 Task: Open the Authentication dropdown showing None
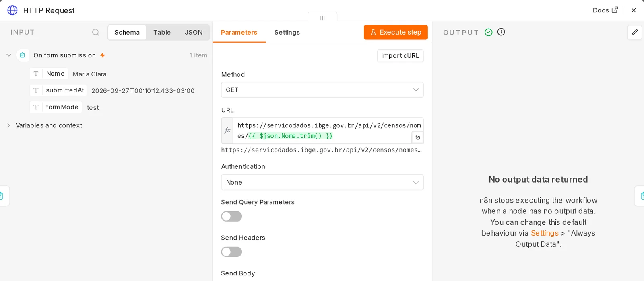[322, 182]
